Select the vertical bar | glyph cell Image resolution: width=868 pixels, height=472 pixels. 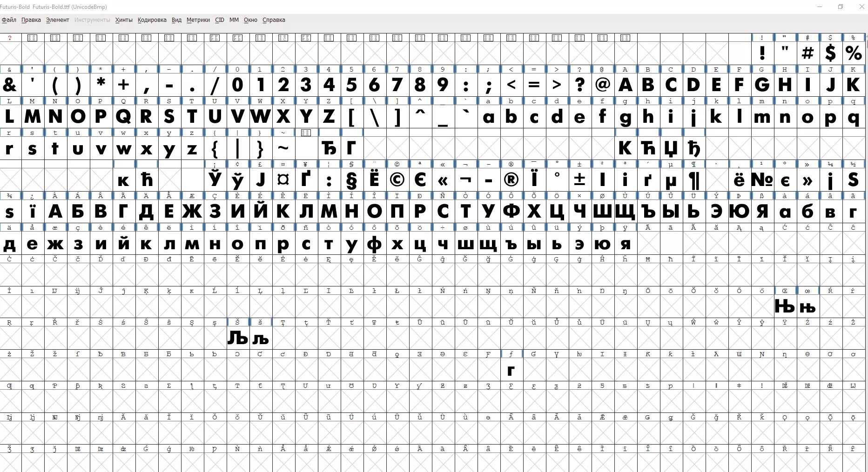(x=238, y=148)
